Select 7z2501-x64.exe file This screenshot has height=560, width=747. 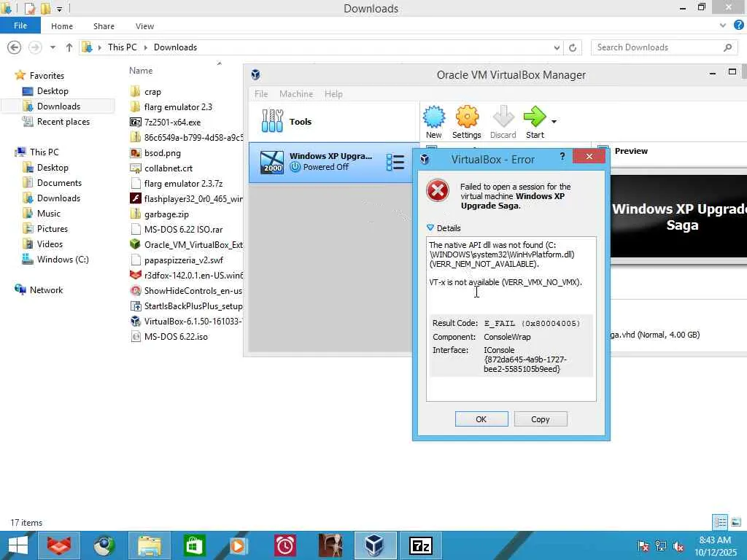tap(172, 122)
